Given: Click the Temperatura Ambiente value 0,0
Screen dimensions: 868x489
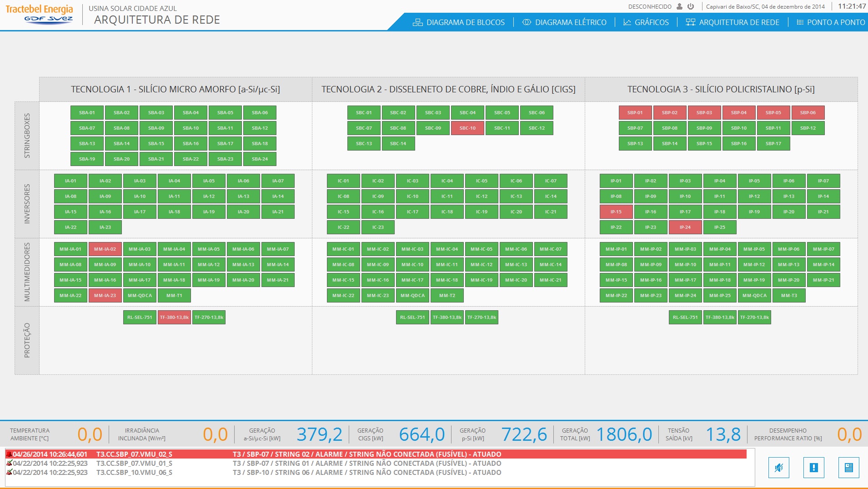Looking at the screenshot, I should pos(90,434).
